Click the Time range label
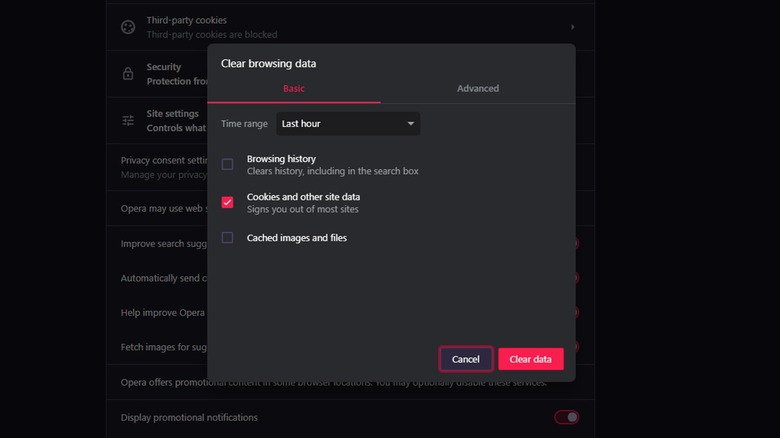This screenshot has height=438, width=780. click(244, 124)
